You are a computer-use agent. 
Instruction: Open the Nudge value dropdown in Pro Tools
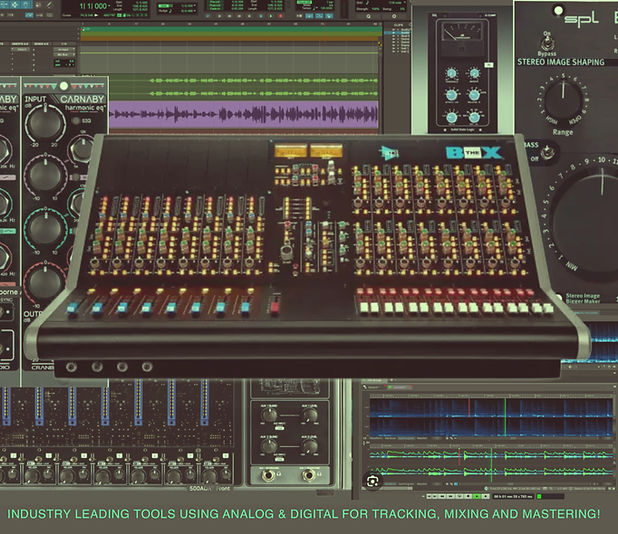194,11
